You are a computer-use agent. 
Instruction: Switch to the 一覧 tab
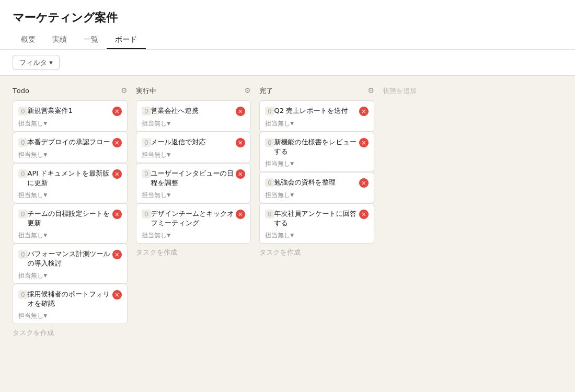(x=91, y=40)
